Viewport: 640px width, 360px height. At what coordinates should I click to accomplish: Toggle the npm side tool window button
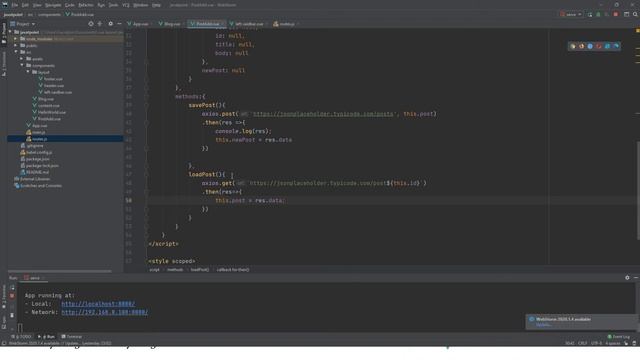pos(4,322)
